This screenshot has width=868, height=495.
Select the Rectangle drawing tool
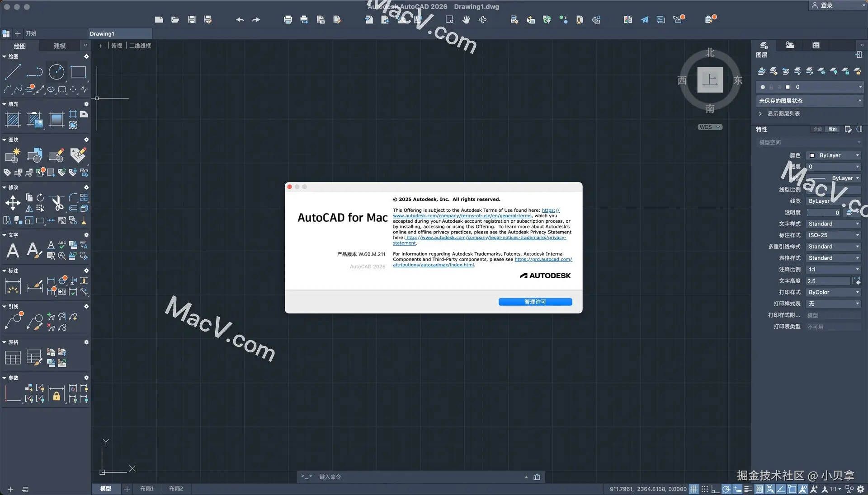coord(78,72)
